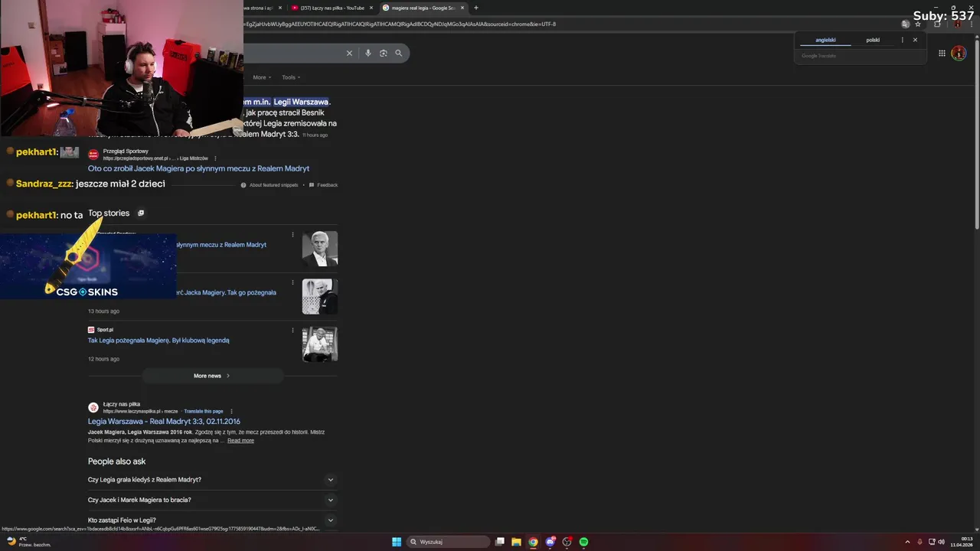980x551 pixels.
Task: Select the magiera real legia Google tab
Action: [x=423, y=8]
